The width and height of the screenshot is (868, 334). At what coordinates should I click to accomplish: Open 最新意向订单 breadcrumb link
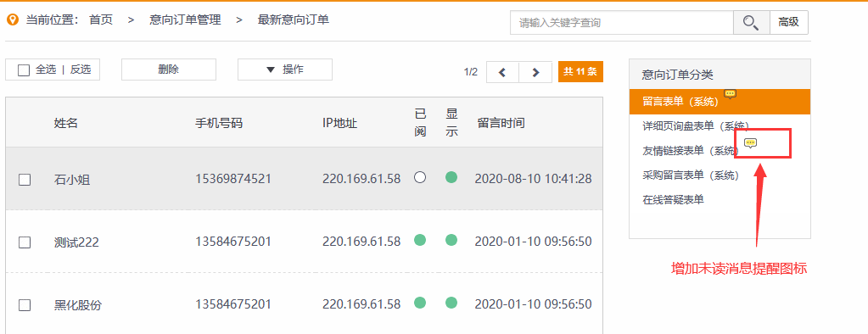tap(294, 19)
